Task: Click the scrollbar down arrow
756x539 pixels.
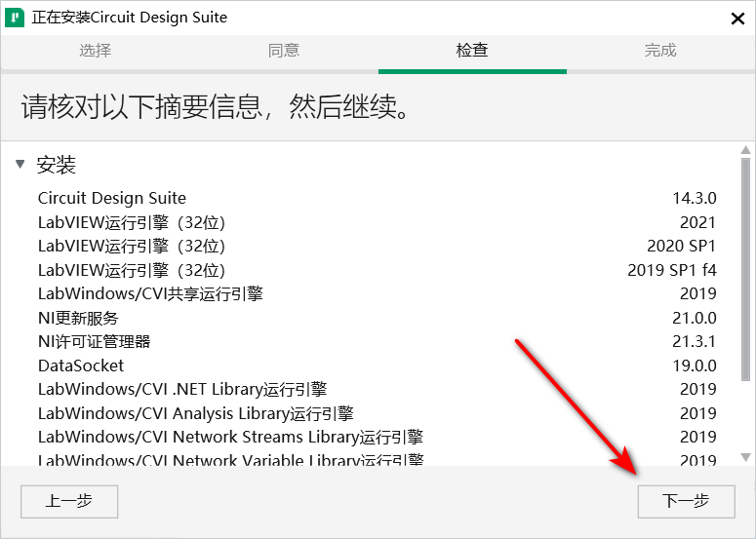Action: (x=745, y=457)
